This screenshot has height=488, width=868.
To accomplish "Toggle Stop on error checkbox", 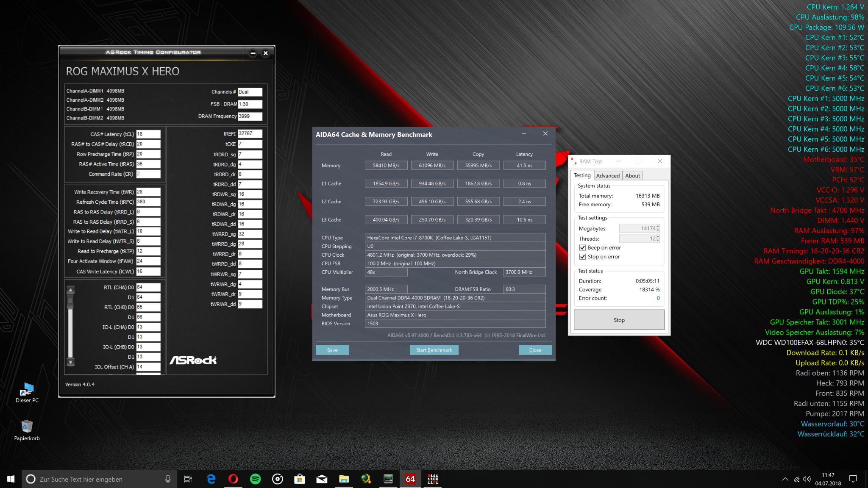I will pos(582,257).
